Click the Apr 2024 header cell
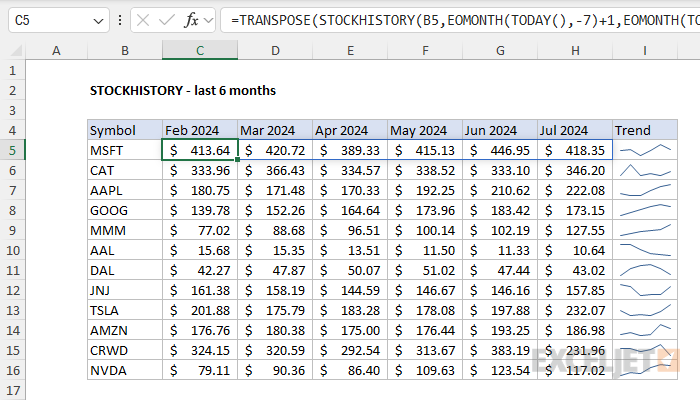Image resolution: width=700 pixels, height=400 pixels. pyautogui.click(x=350, y=130)
